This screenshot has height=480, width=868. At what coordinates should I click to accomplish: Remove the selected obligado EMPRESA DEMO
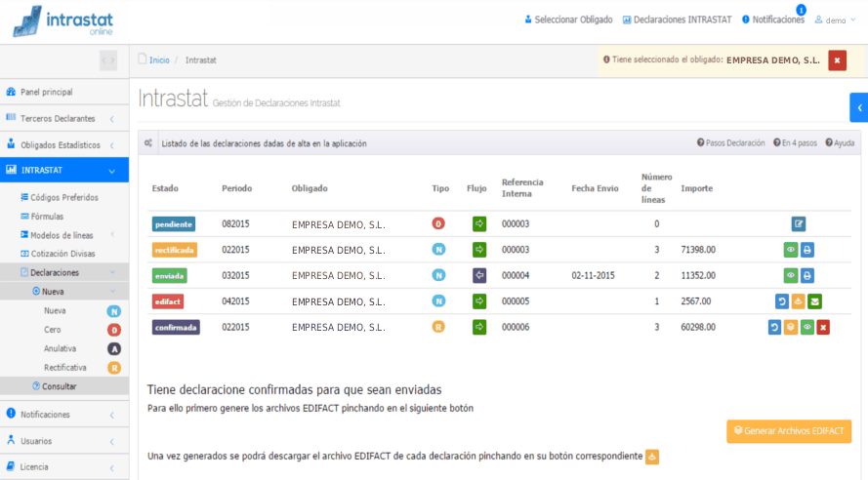837,60
